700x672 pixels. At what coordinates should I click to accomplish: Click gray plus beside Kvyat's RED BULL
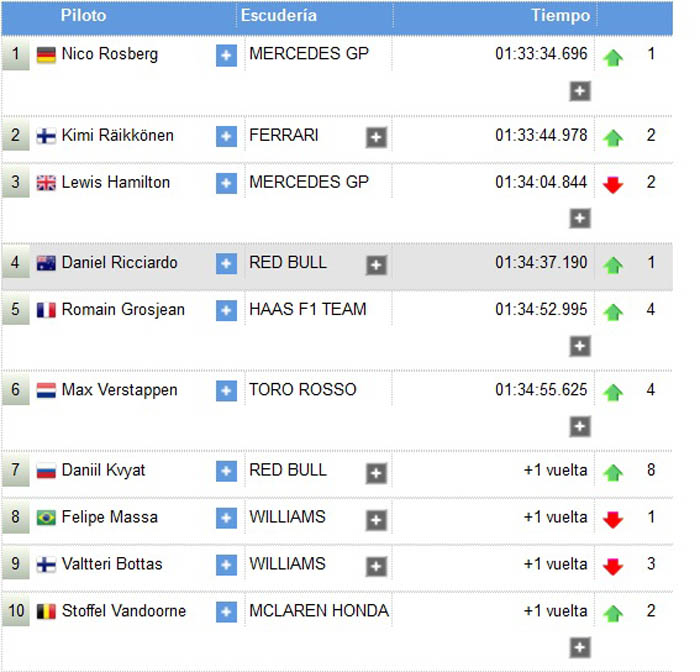(376, 473)
